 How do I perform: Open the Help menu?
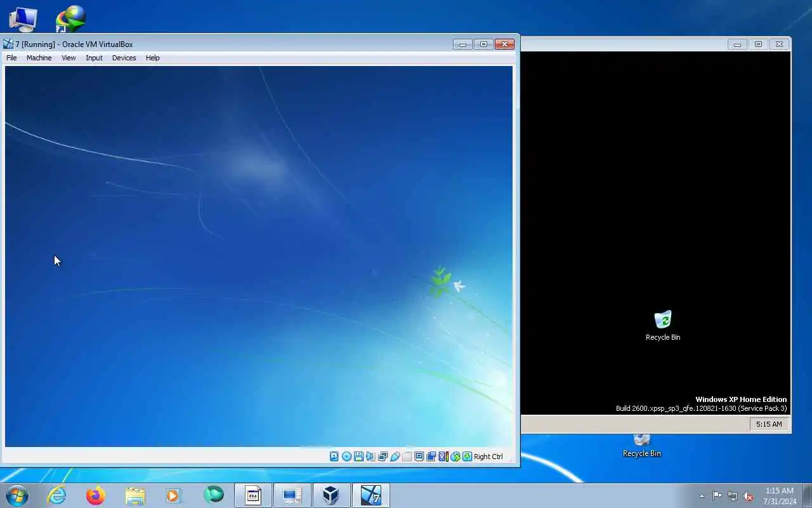(152, 58)
